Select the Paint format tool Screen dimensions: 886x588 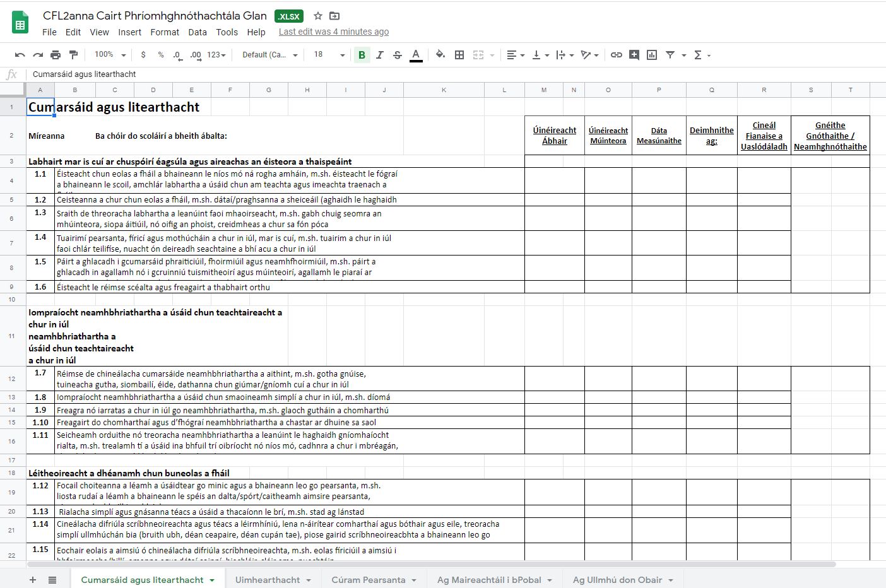pyautogui.click(x=73, y=55)
